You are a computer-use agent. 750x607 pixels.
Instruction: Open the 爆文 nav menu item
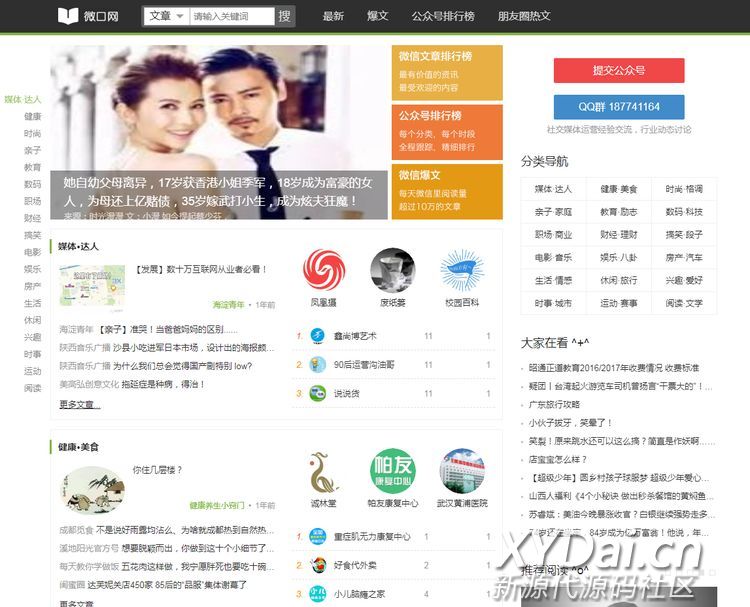(377, 16)
